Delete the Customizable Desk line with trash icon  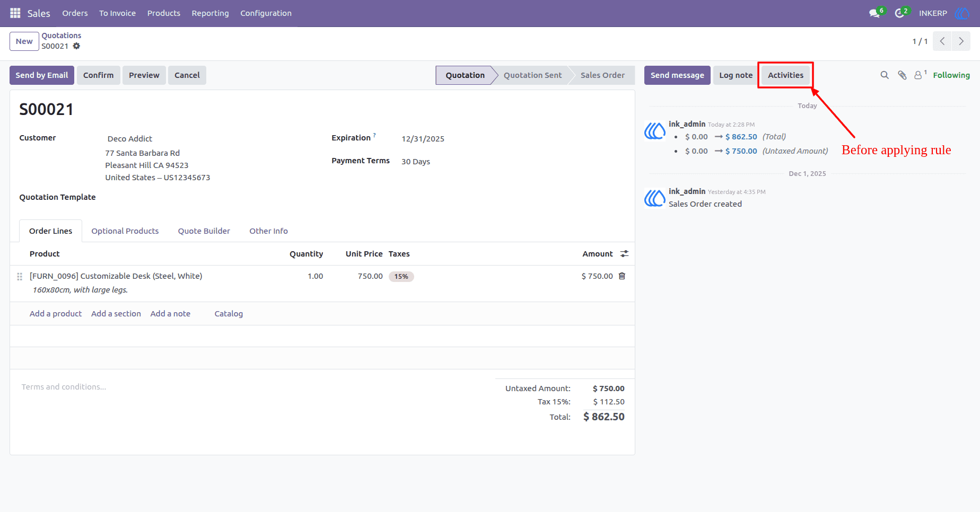pos(622,276)
